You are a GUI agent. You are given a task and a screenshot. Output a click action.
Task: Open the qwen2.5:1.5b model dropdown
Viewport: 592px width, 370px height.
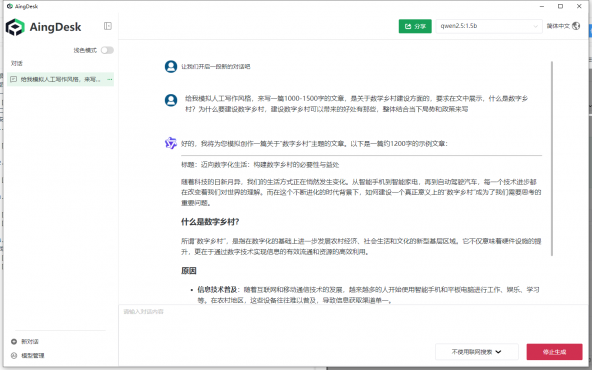click(x=489, y=26)
